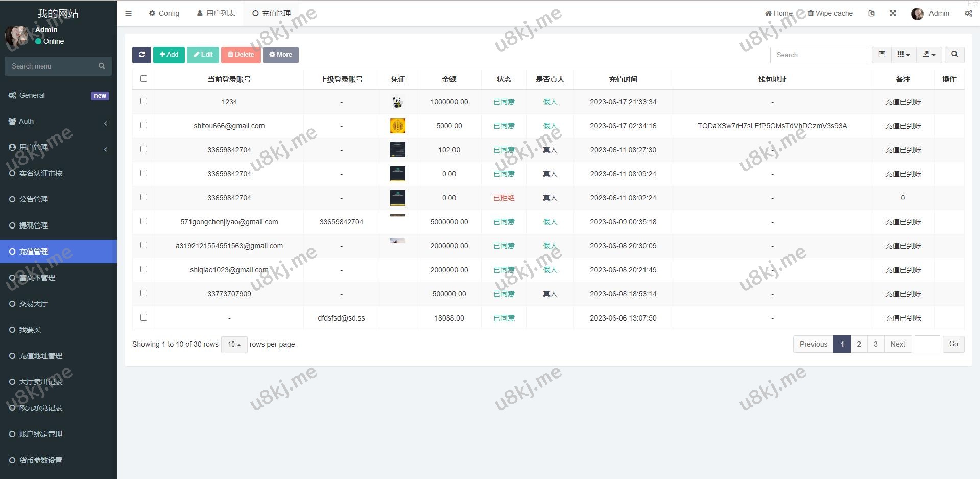980x479 pixels.
Task: Click the fullscreen expand icon
Action: click(893, 13)
